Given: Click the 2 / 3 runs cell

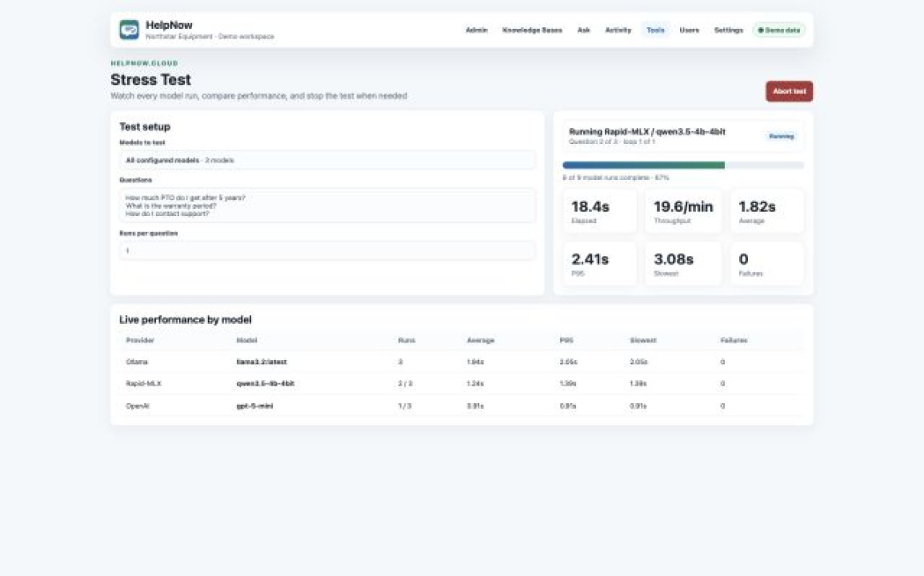Looking at the screenshot, I should point(406,384).
